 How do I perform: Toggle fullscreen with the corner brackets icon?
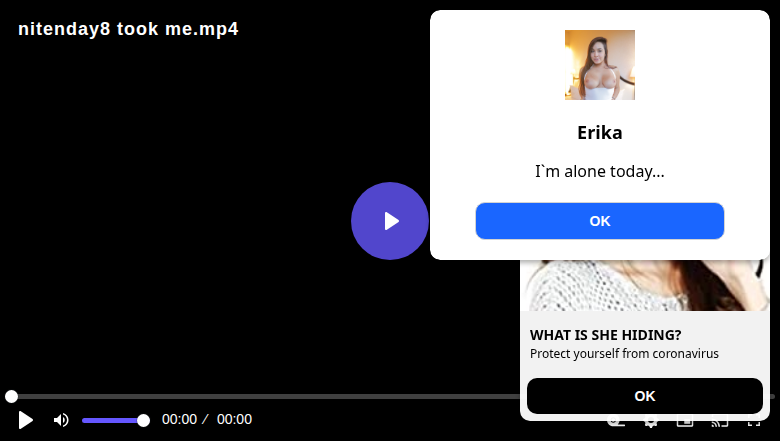pos(754,423)
